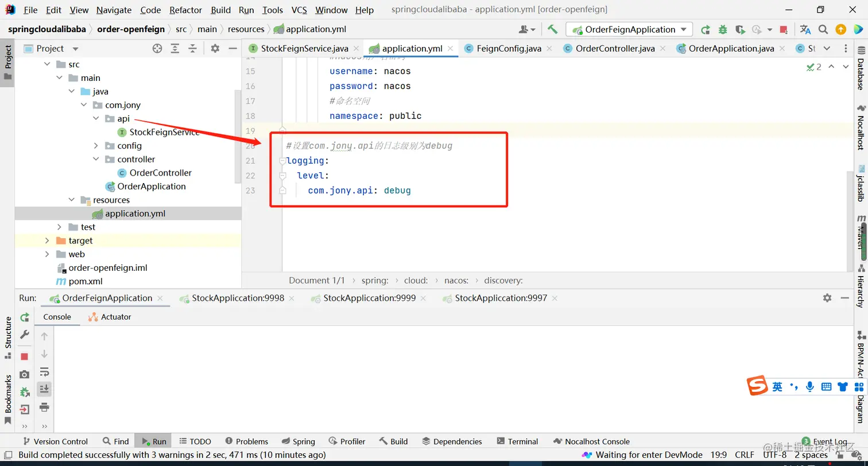
Task: Toggle Sogou input language 英 button
Action: (777, 387)
